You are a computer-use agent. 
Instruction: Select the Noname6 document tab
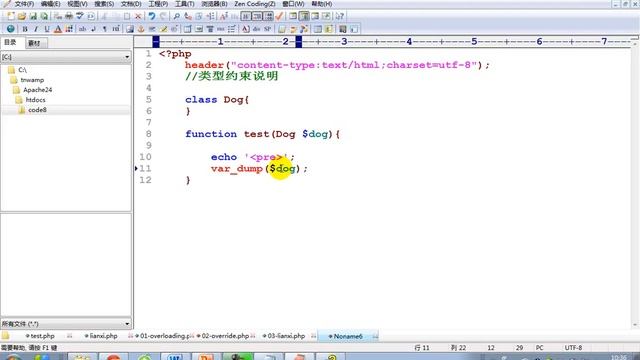[348, 336]
